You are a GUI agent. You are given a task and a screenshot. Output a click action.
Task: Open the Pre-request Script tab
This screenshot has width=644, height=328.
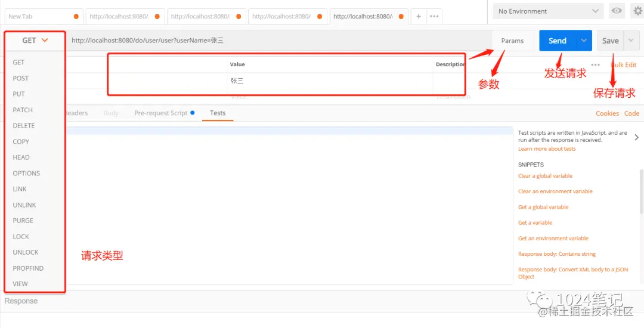tap(165, 113)
